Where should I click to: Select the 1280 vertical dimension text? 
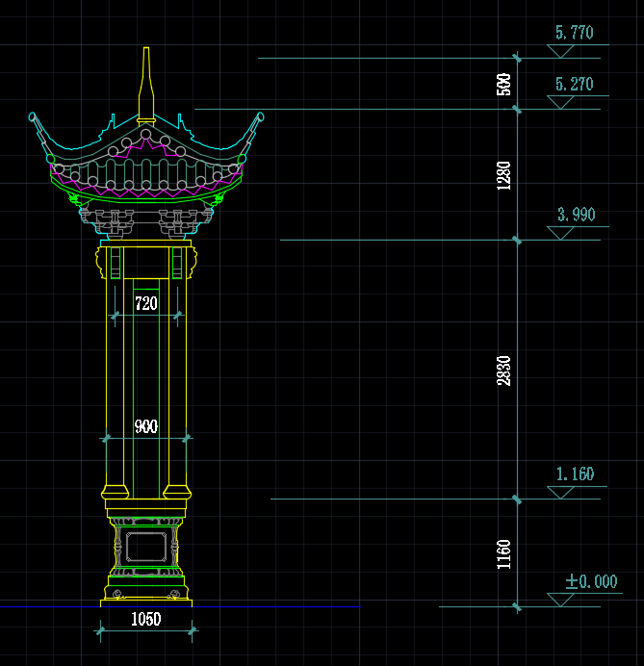point(503,175)
